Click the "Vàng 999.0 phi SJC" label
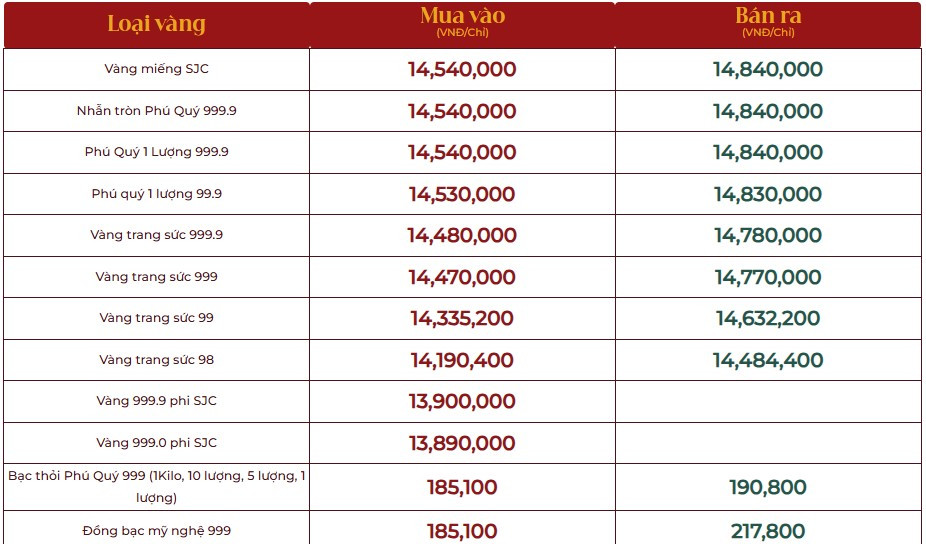Image resolution: width=926 pixels, height=544 pixels. pos(156,443)
